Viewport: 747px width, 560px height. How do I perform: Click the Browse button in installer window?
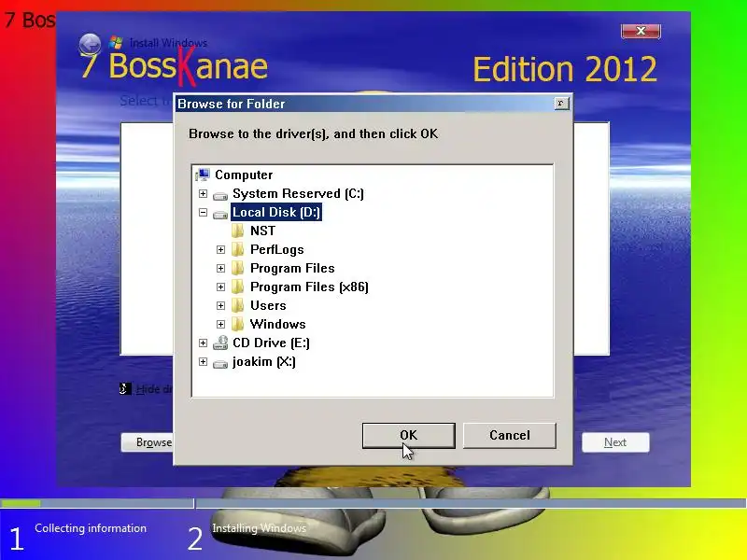click(148, 442)
